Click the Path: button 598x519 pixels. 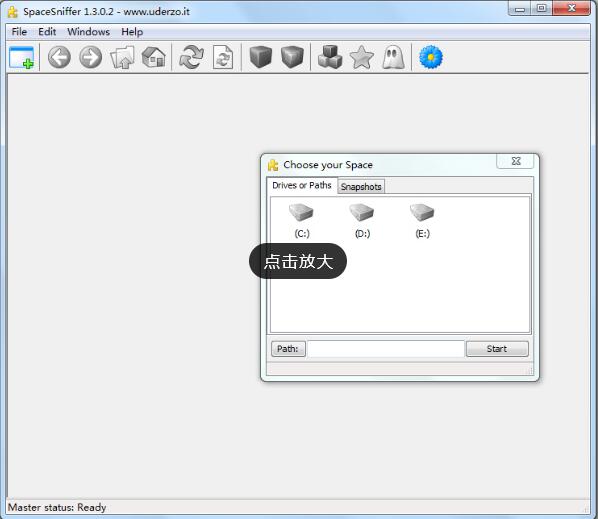coord(288,349)
